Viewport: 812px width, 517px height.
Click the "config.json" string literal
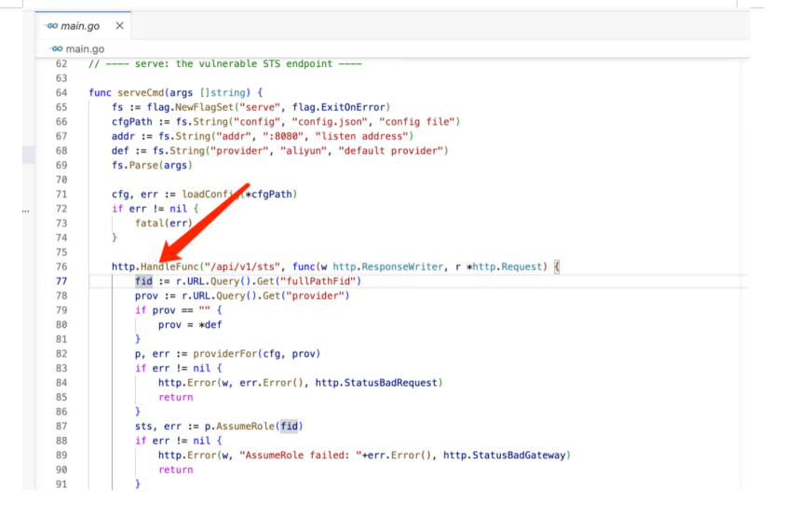tap(330, 122)
